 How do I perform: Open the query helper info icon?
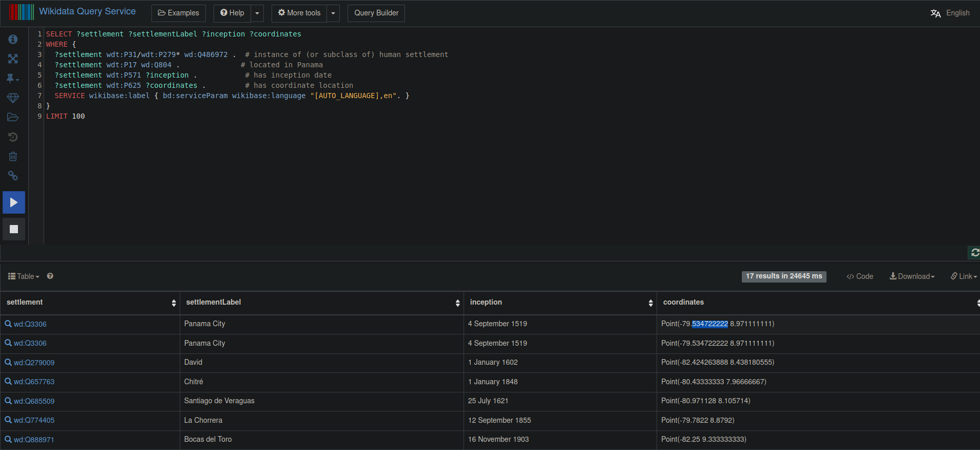pos(13,40)
